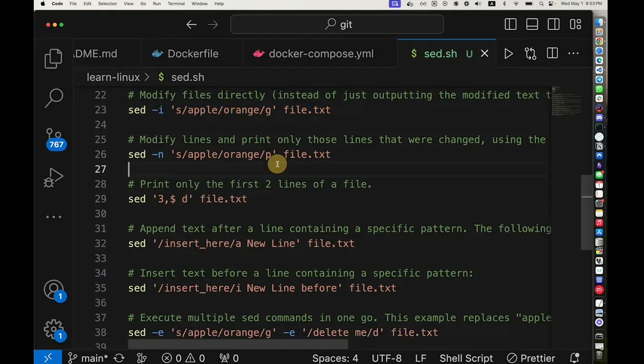The height and width of the screenshot is (364, 644).
Task: Open Discord from the dock
Action: (x=599, y=118)
